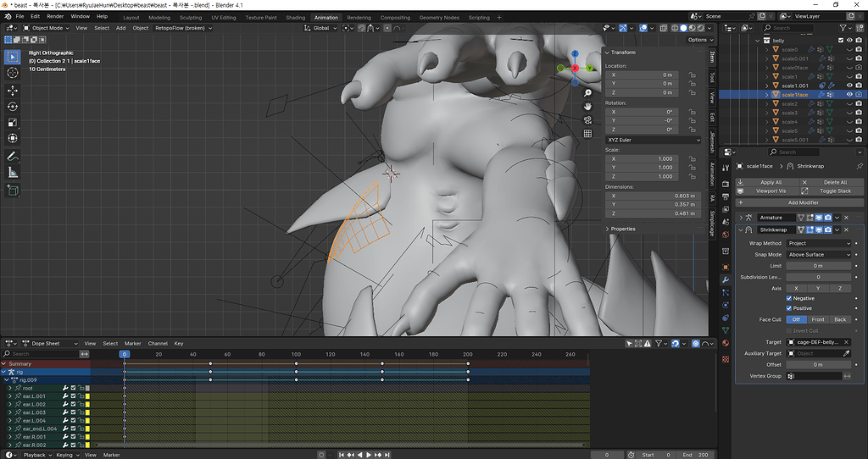Select the Add Cube tool

(13, 191)
